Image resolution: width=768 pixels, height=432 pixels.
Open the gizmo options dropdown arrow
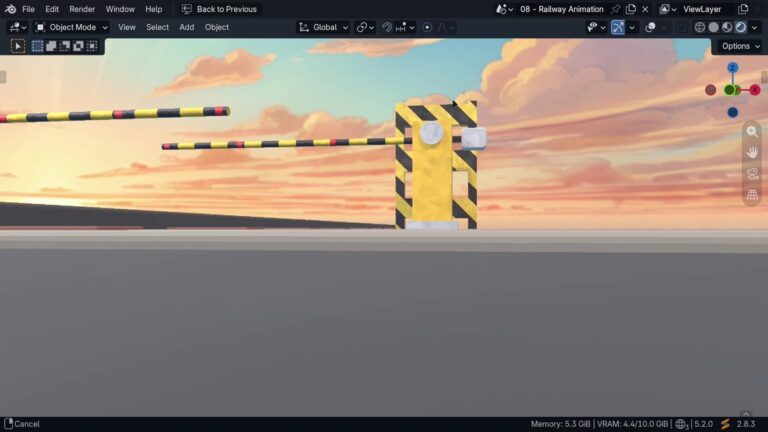coord(632,27)
